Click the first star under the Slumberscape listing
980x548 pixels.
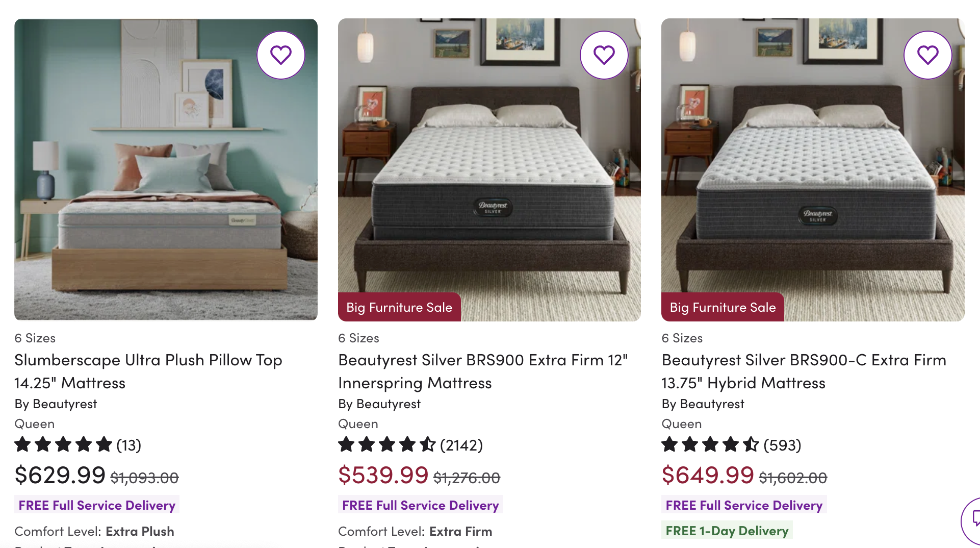coord(22,444)
